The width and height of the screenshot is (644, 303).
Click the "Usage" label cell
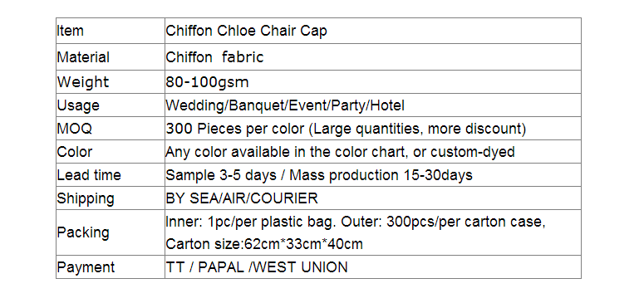tap(110, 105)
